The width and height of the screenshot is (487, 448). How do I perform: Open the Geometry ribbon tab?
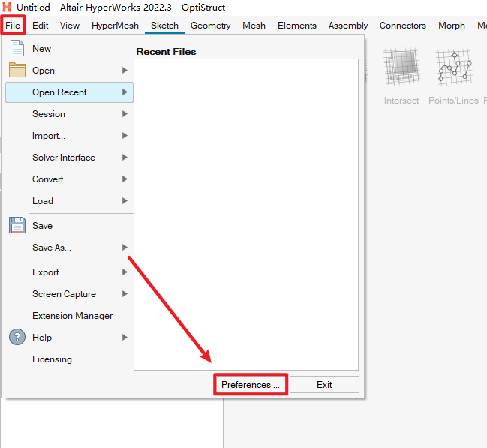click(x=210, y=25)
